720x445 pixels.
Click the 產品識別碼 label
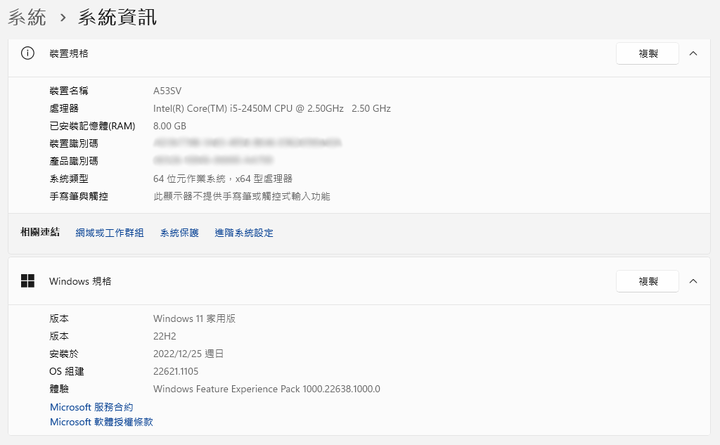pyautogui.click(x=74, y=161)
